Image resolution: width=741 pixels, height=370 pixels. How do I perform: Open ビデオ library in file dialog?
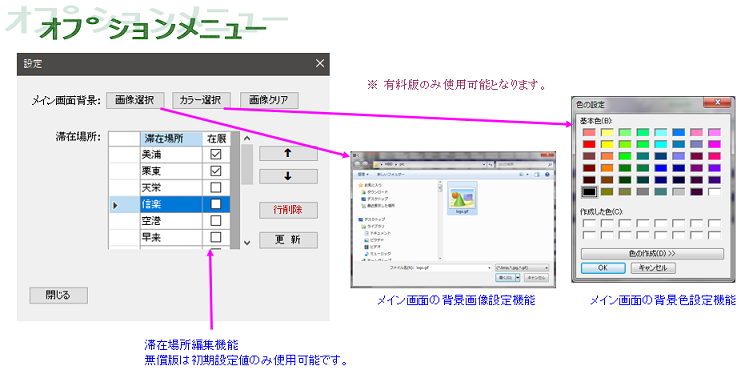coord(372,247)
